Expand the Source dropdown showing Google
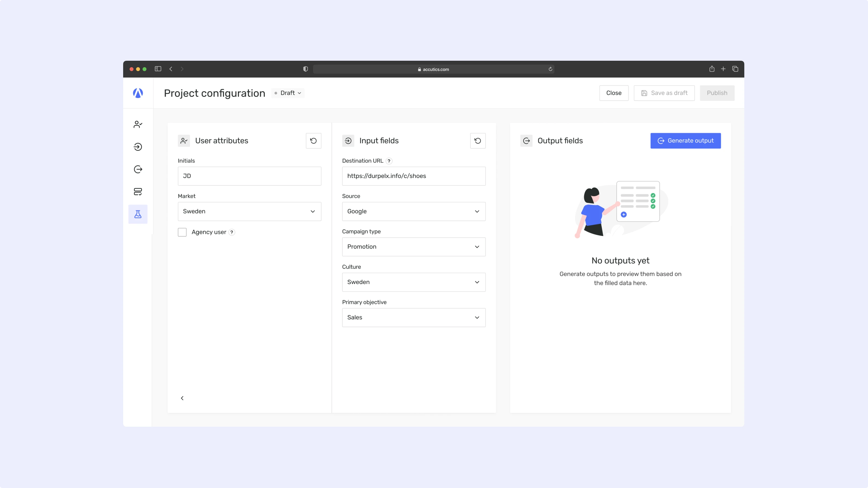This screenshot has height=488, width=868. pyautogui.click(x=413, y=211)
